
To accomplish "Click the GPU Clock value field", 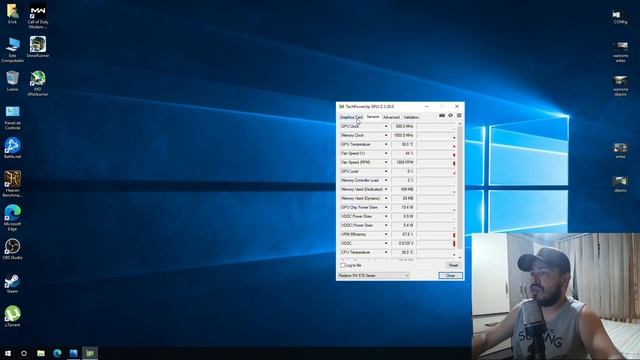I will [403, 127].
